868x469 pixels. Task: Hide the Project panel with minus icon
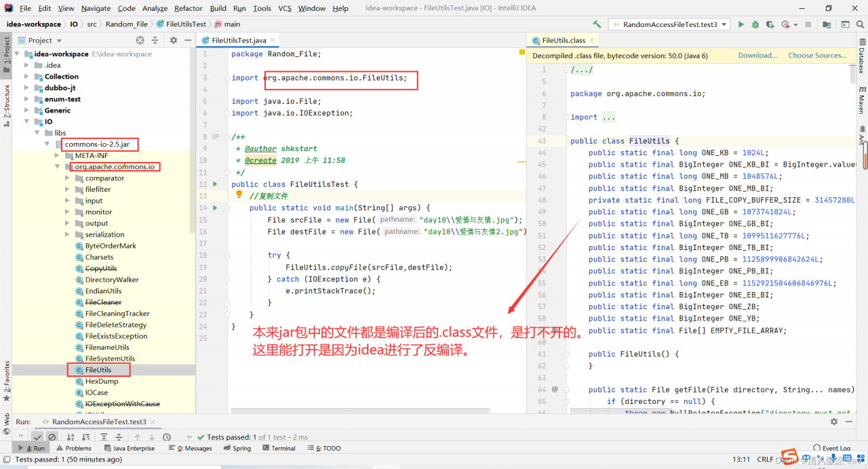[x=187, y=40]
